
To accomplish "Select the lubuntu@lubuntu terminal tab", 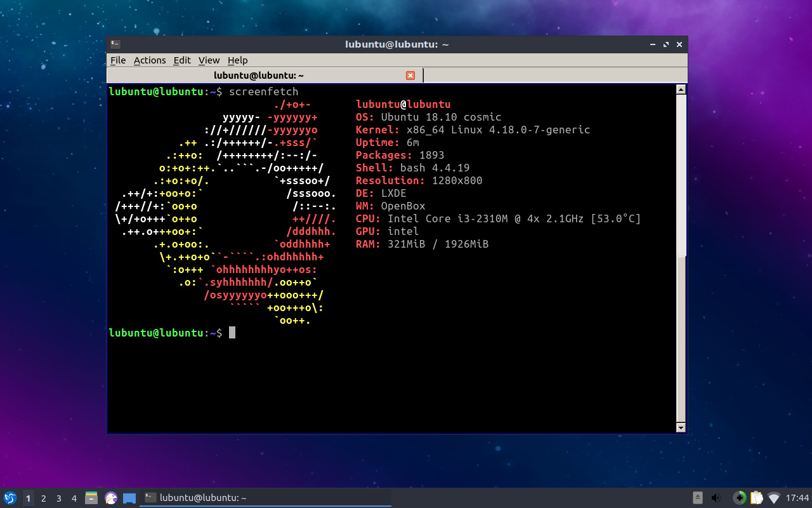I will coord(259,75).
